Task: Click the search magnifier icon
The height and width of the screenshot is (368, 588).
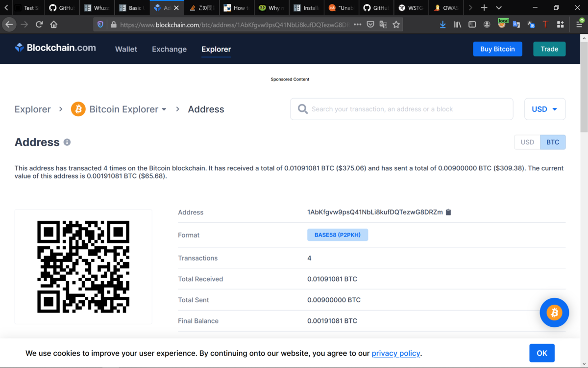Action: (303, 109)
